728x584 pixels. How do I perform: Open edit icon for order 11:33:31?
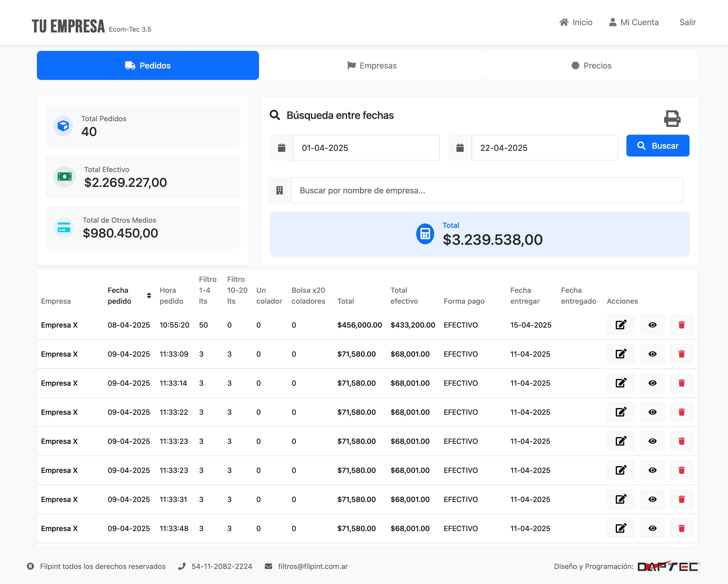click(621, 499)
